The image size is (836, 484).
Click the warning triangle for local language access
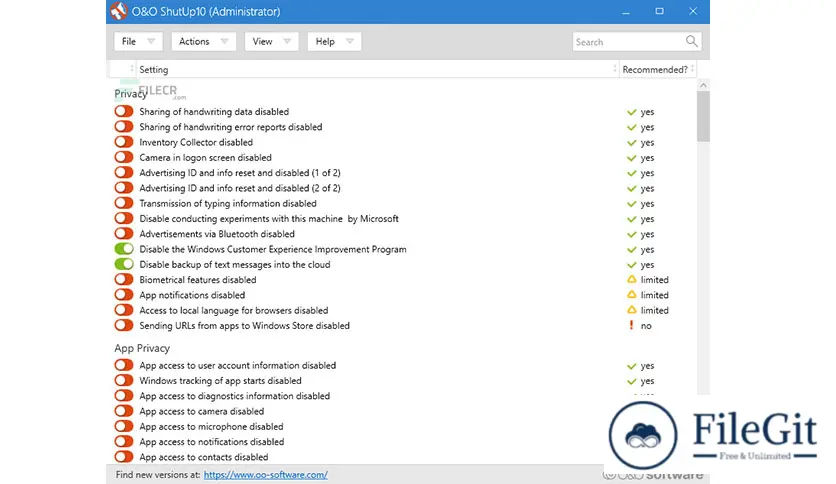point(632,310)
